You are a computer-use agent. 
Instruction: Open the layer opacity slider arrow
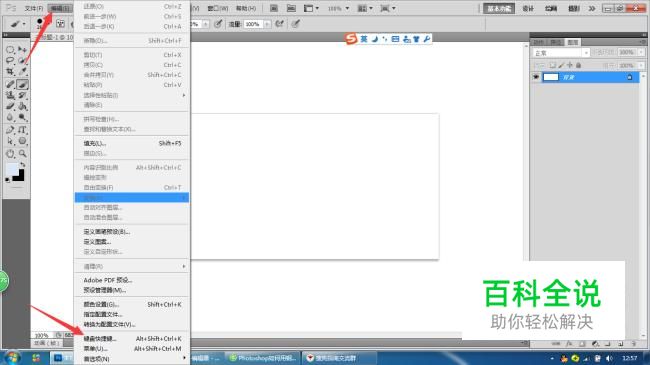[641, 52]
